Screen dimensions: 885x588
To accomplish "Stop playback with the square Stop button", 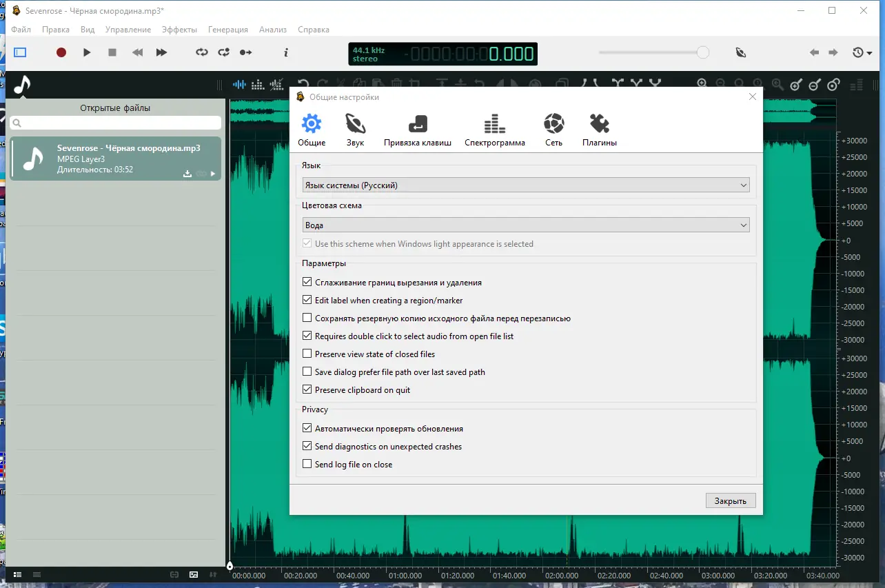I will pos(112,52).
